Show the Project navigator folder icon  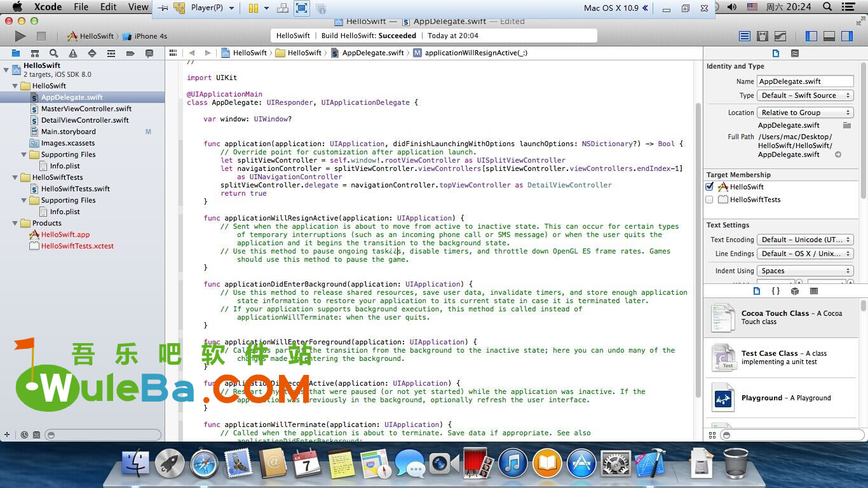[16, 53]
